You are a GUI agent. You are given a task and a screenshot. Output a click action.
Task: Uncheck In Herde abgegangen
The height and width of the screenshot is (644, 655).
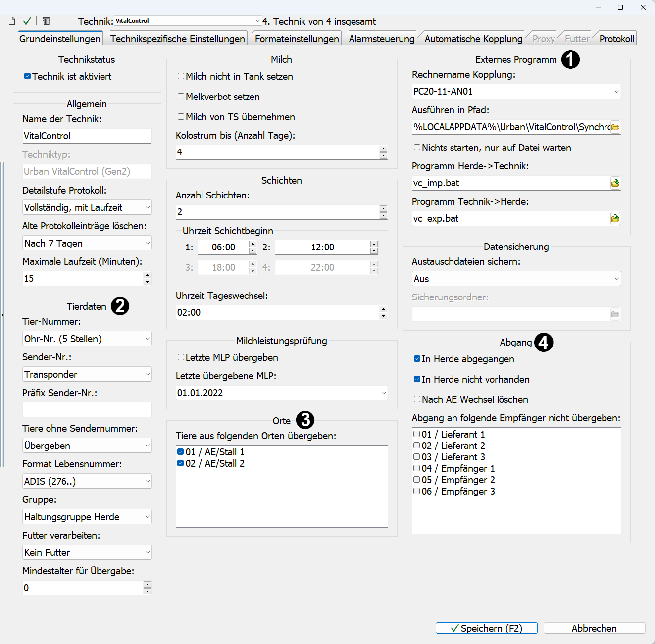tap(417, 359)
